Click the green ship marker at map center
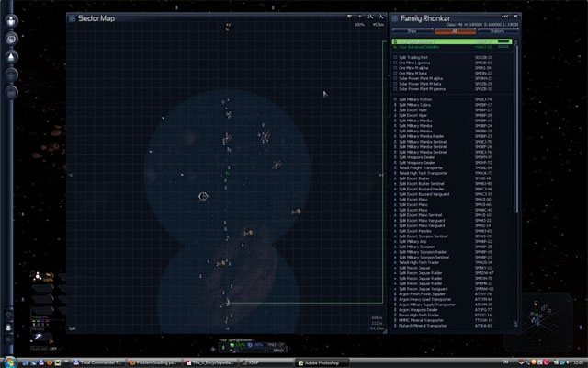This screenshot has height=368, width=588. coord(227,173)
